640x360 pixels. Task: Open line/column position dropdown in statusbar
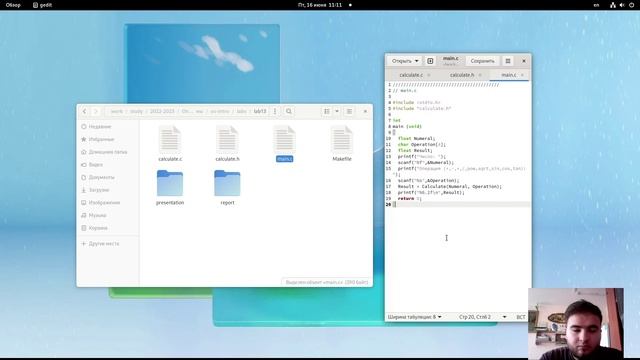(x=482, y=317)
